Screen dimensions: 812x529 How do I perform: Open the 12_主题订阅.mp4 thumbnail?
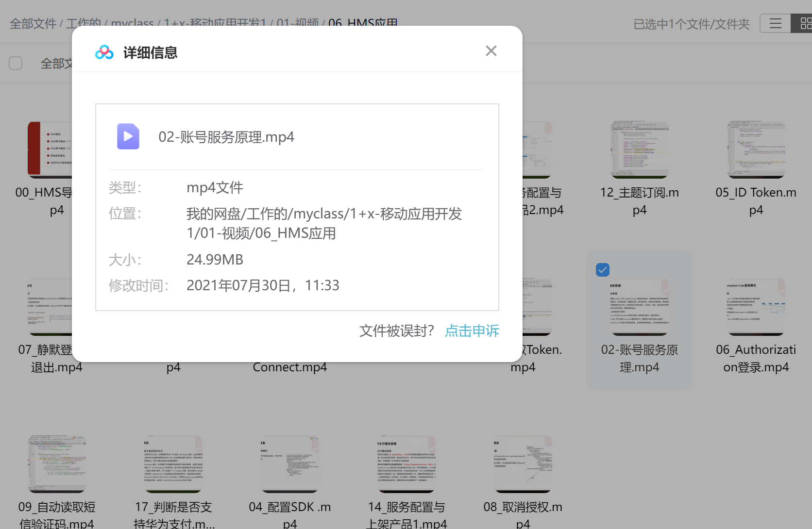point(640,150)
